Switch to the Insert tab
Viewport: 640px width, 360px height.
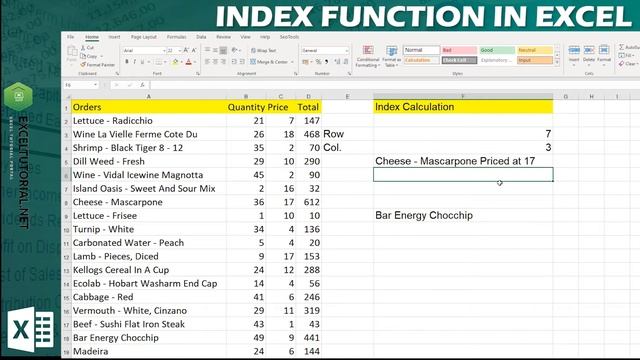(114, 37)
